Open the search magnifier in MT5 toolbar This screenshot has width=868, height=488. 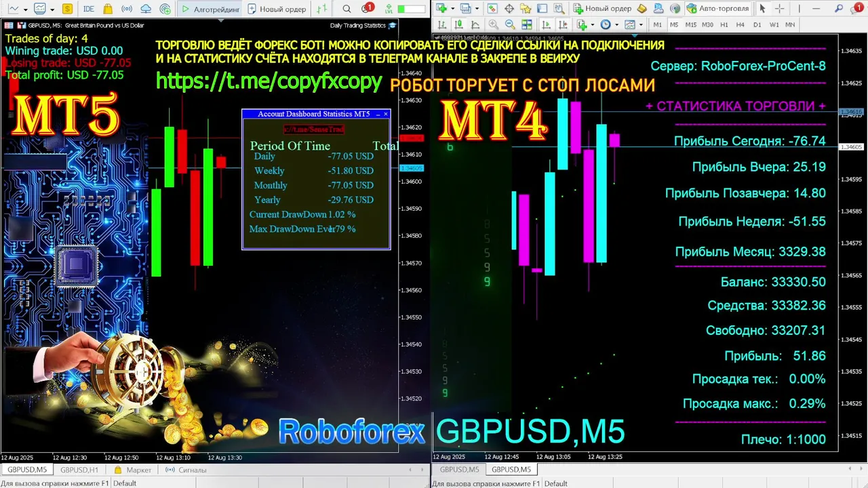tap(347, 9)
